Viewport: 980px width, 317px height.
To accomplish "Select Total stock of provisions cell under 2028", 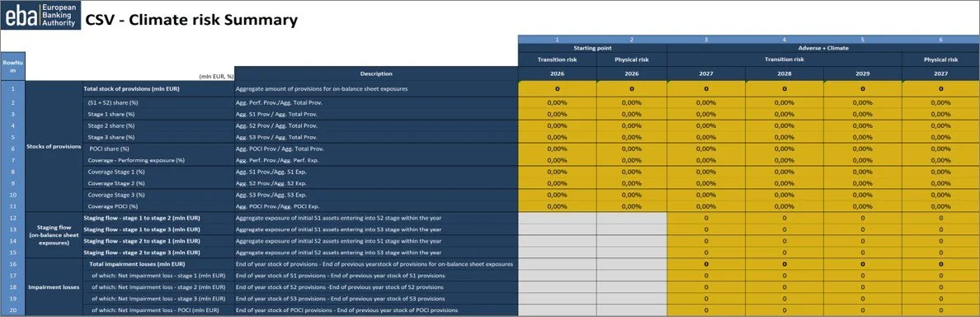I will [784, 89].
